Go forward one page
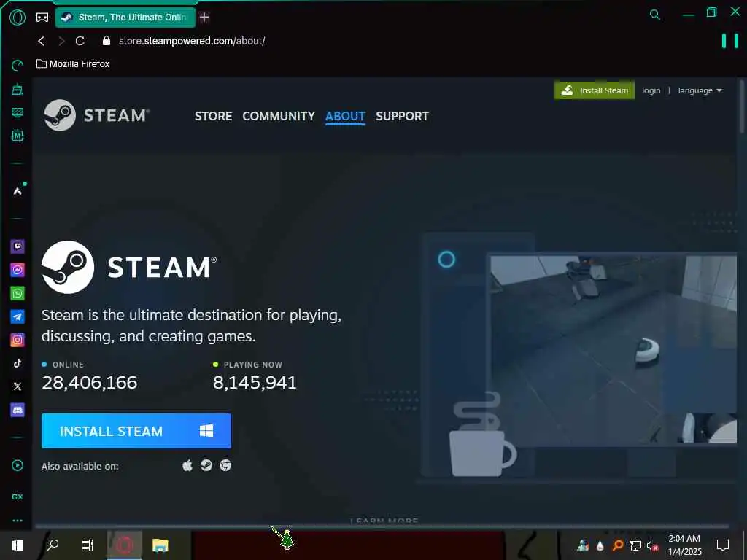Image resolution: width=747 pixels, height=560 pixels. pyautogui.click(x=61, y=41)
